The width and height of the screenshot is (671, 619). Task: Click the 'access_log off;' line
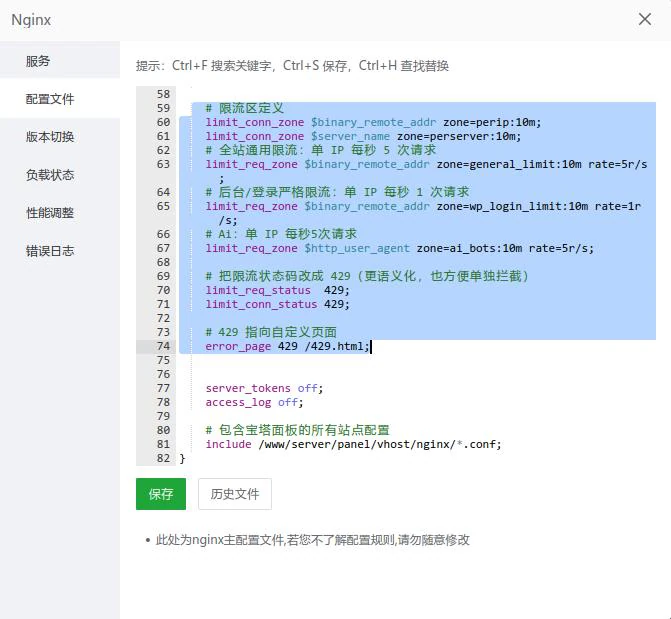pos(254,402)
